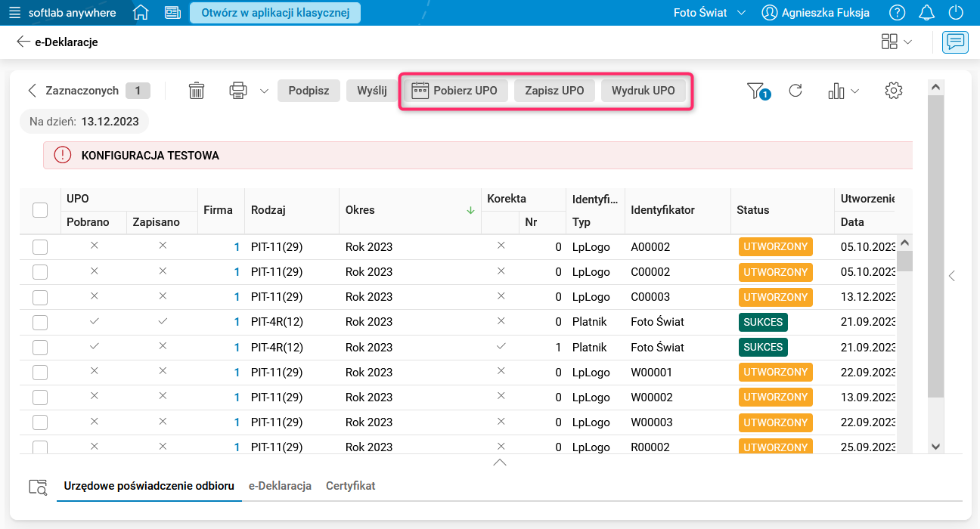Expand the chart options dropdown arrow
This screenshot has height=529, width=980.
(855, 91)
